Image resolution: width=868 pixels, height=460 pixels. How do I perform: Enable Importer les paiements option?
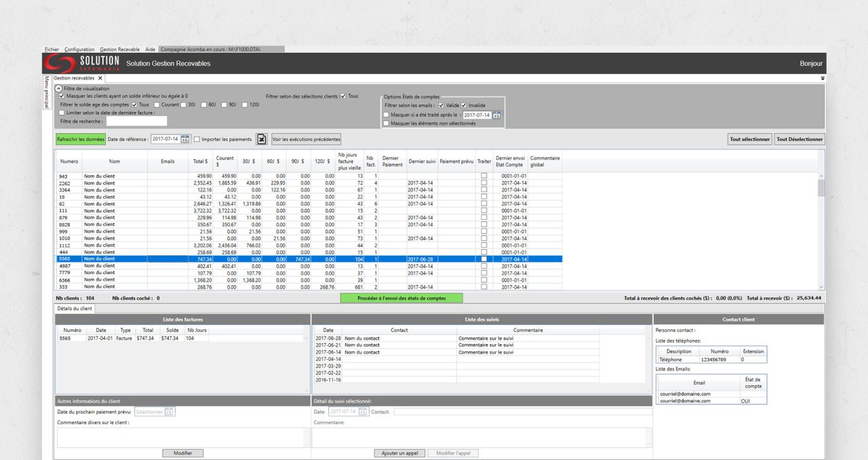pyautogui.click(x=197, y=139)
